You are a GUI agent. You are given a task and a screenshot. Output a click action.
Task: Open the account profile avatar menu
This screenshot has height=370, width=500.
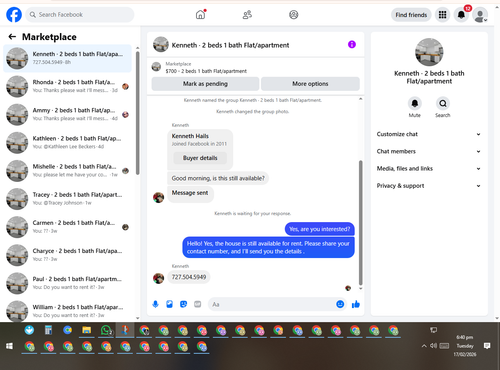(480, 15)
